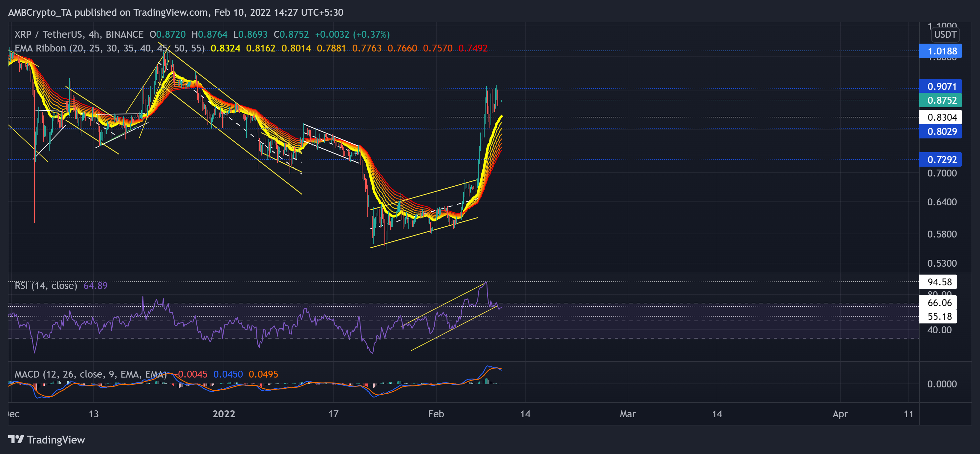Click the EMA Ribbon indicator label
Image resolution: width=980 pixels, height=454 pixels.
(110, 48)
